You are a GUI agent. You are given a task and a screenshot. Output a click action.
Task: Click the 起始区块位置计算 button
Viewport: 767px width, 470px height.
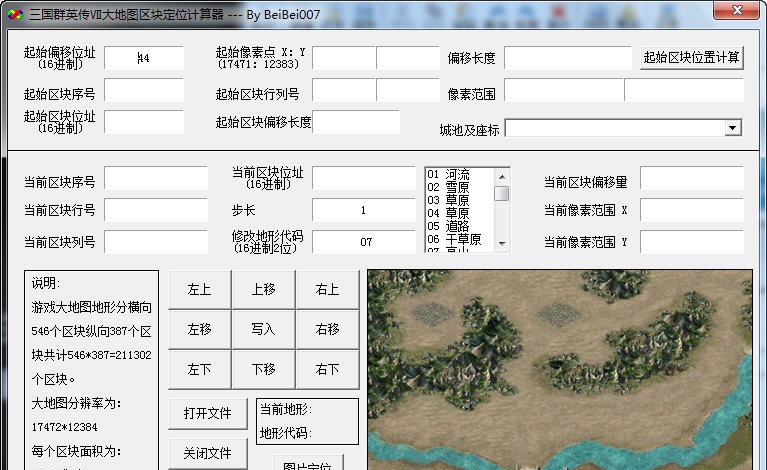(x=692, y=58)
